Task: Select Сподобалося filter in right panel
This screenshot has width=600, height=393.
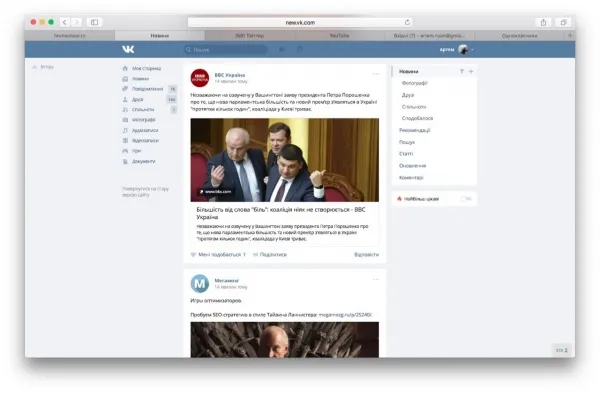Action: pos(417,118)
